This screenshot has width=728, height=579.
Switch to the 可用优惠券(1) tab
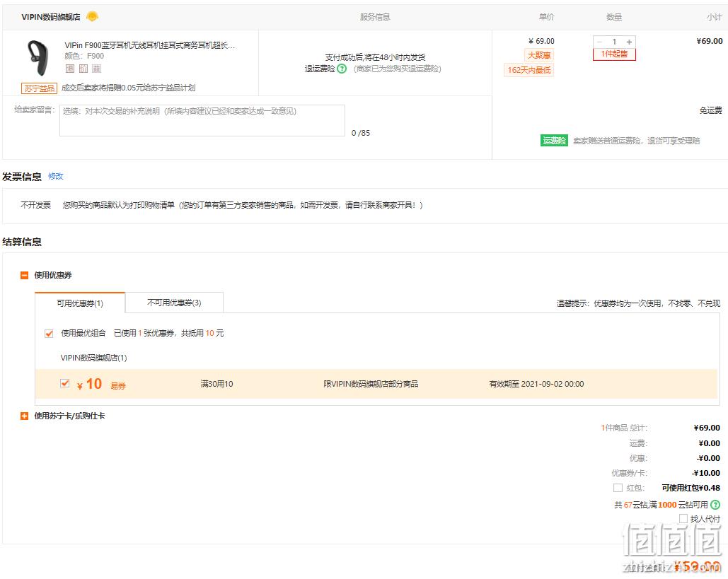click(x=80, y=303)
